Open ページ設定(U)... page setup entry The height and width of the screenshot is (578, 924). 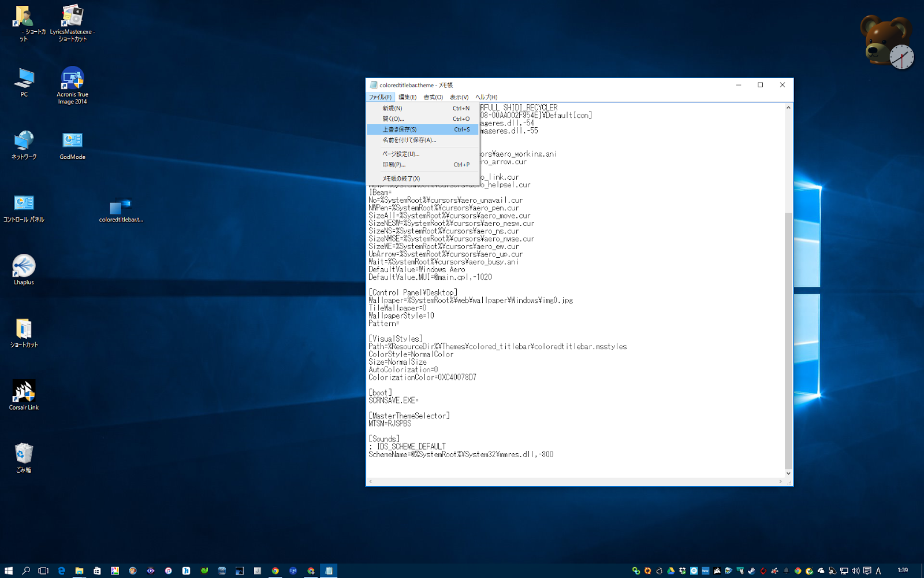point(423,154)
